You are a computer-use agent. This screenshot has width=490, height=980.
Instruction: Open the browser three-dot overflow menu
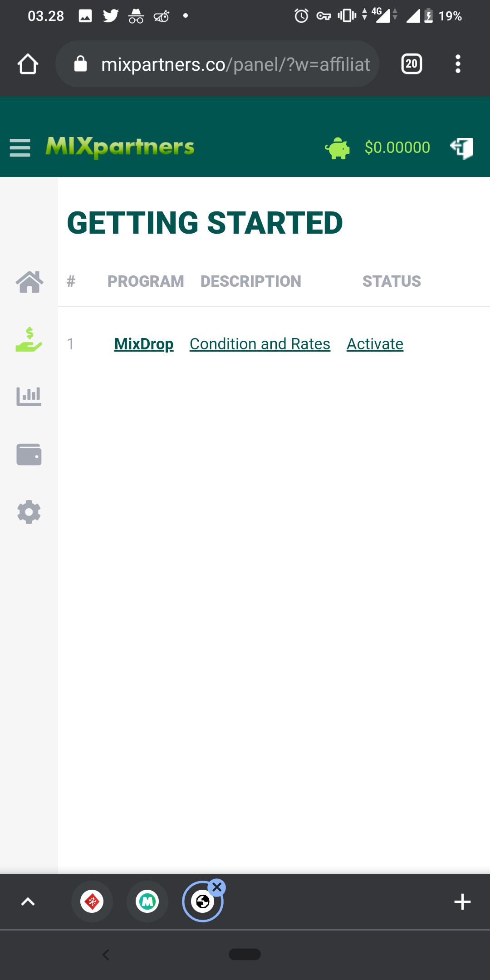coord(458,64)
